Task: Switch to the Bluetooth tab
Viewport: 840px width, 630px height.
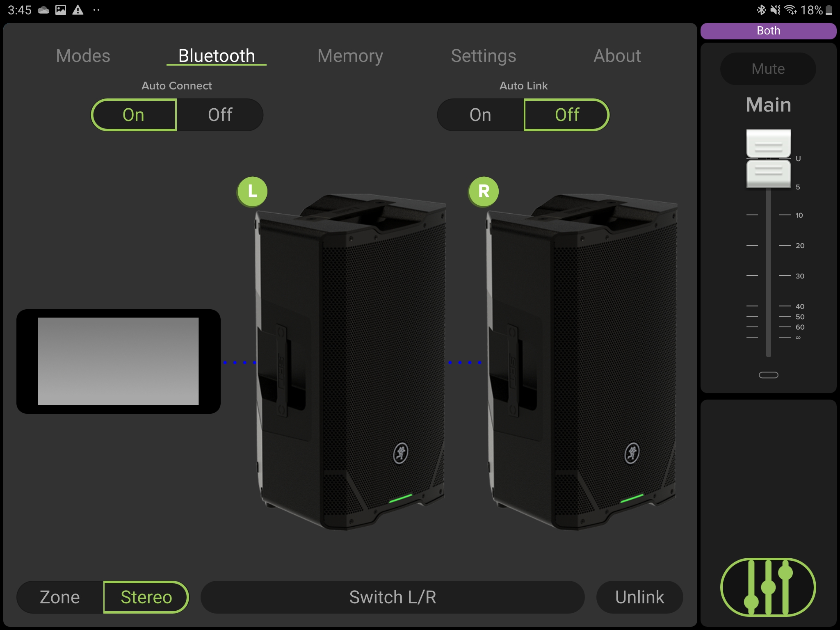Action: click(x=217, y=56)
